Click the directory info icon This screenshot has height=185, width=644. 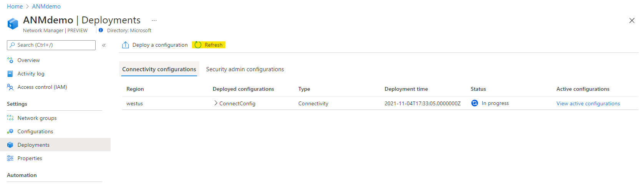pyautogui.click(x=101, y=30)
